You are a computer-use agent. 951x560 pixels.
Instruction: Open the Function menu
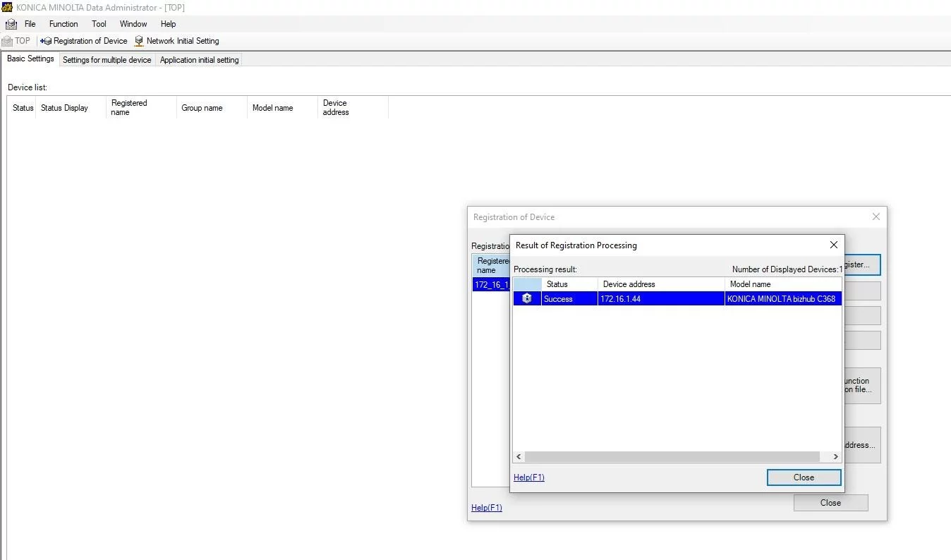63,24
